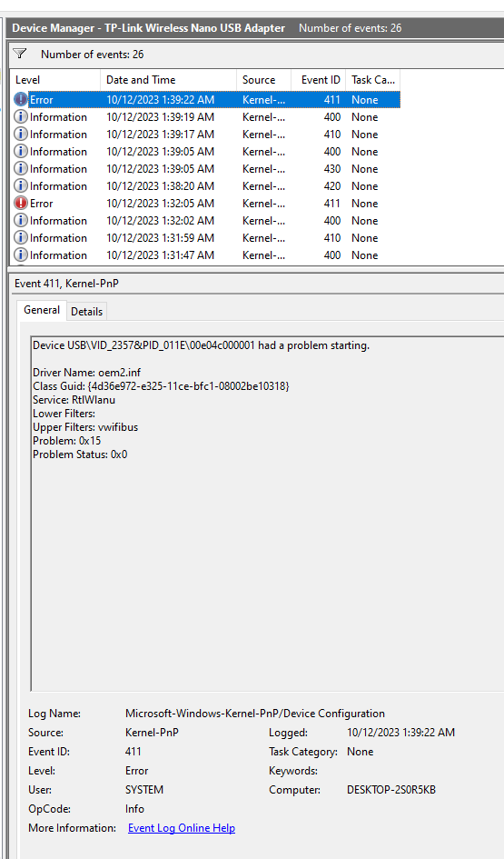Open the Event Log Online Help link

tap(181, 828)
